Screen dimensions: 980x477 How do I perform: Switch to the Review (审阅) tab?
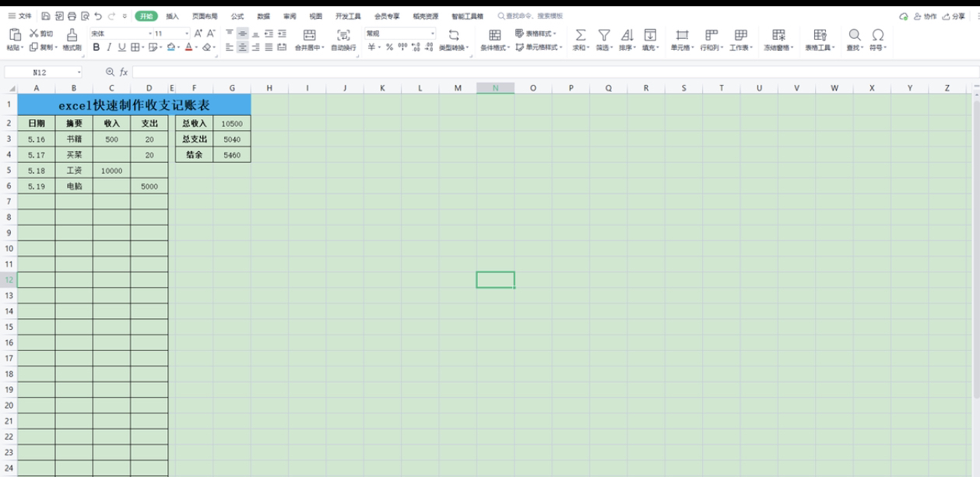tap(290, 16)
